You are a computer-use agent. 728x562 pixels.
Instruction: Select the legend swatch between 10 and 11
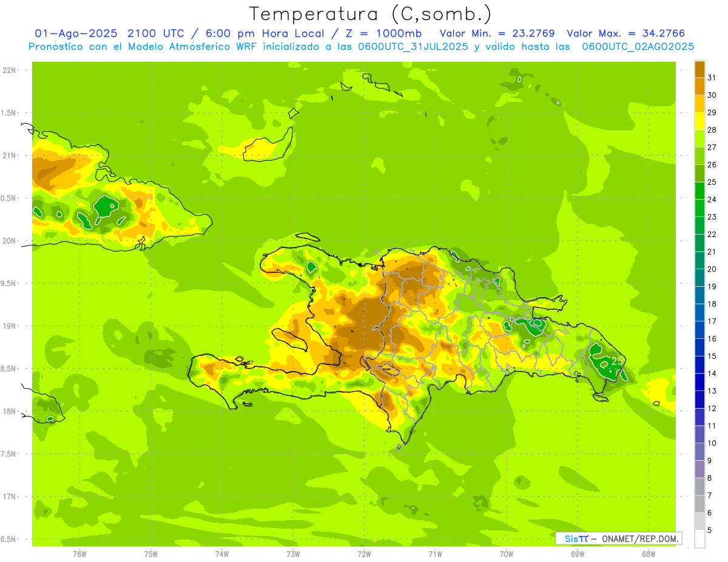[699, 434]
